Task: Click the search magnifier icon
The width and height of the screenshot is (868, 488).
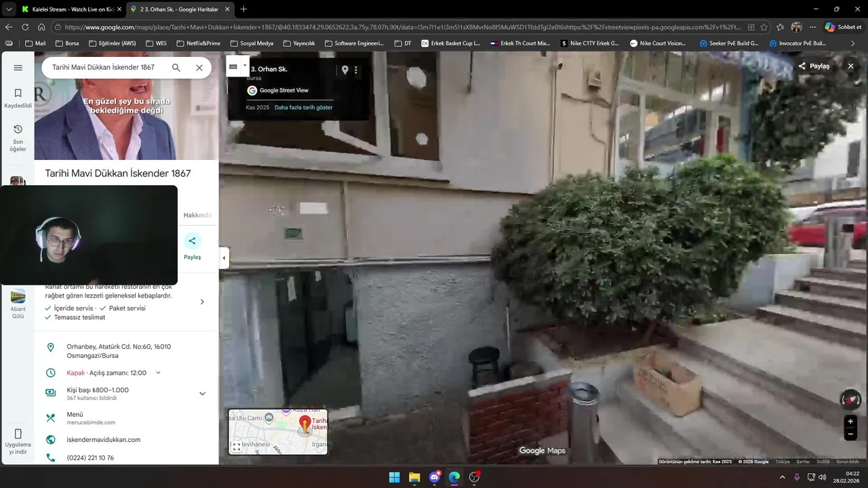Action: point(176,68)
